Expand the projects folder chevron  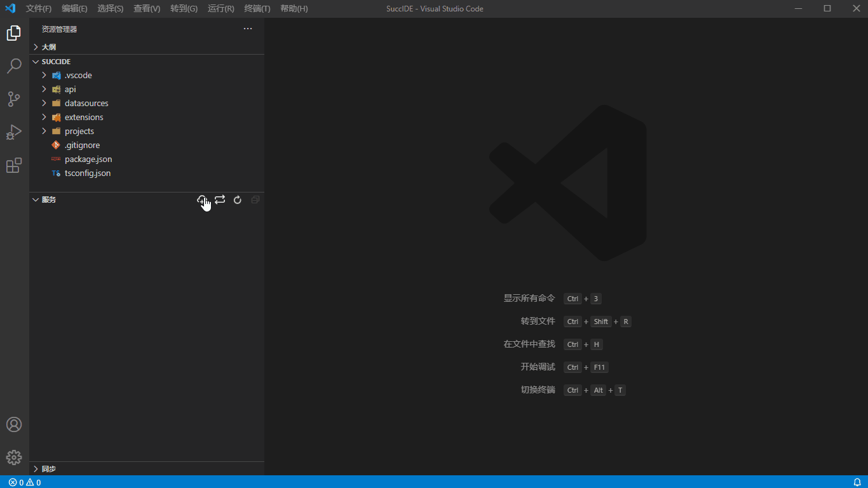point(44,132)
